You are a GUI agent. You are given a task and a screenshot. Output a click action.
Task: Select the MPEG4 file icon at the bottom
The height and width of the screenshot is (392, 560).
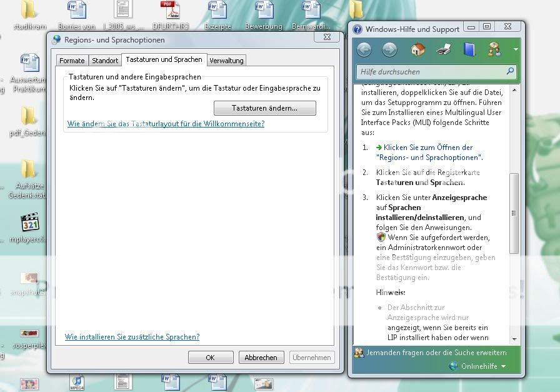77,383
